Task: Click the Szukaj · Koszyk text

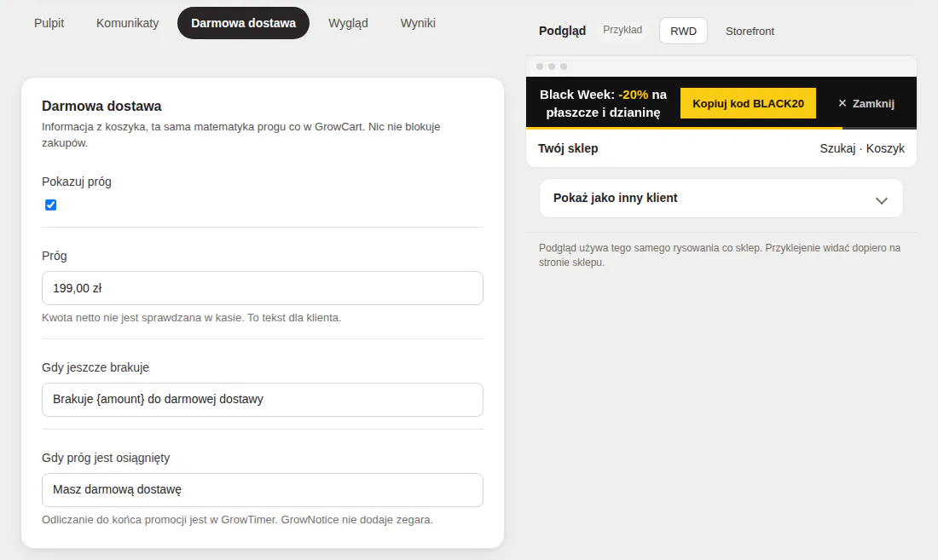Action: pos(862,148)
